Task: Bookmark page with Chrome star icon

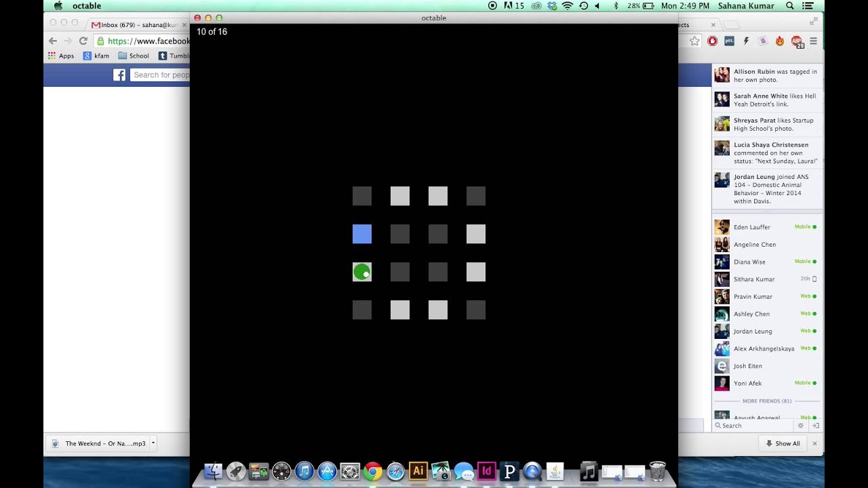Action: tap(694, 41)
